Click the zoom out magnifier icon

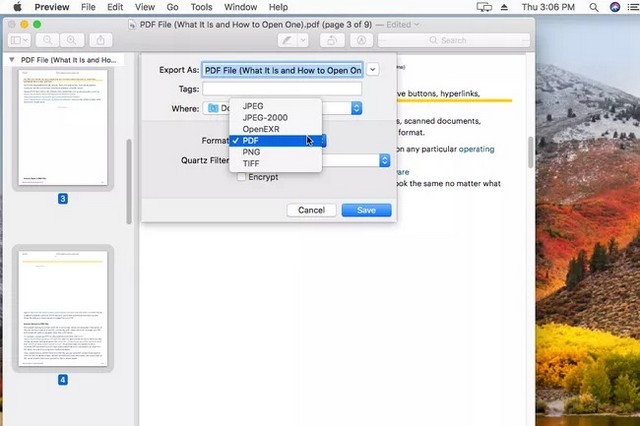coord(47,40)
